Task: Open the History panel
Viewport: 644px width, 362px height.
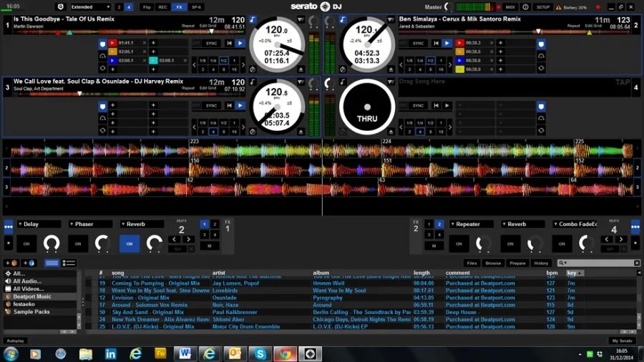Action: 541,263
